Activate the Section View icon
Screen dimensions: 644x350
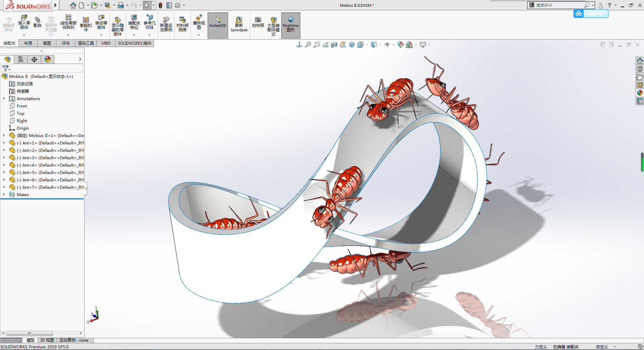click(x=334, y=45)
